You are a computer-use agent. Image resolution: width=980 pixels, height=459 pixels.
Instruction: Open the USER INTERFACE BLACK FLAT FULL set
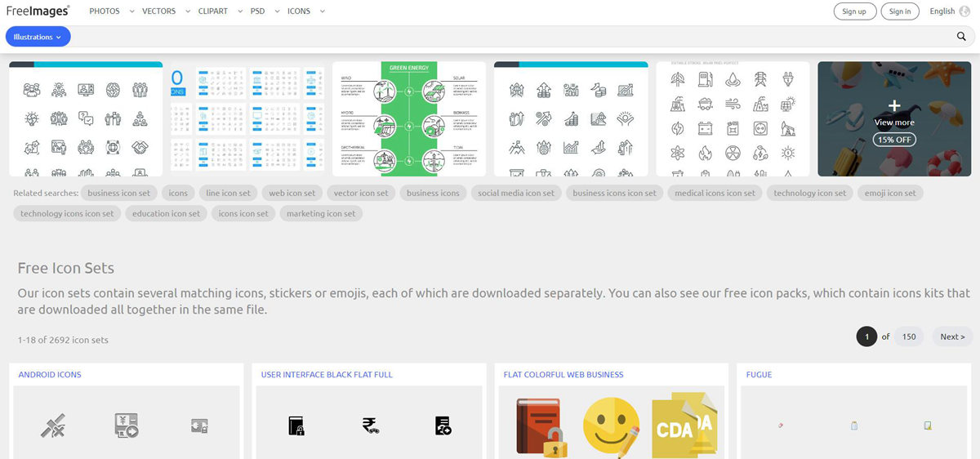(x=327, y=375)
